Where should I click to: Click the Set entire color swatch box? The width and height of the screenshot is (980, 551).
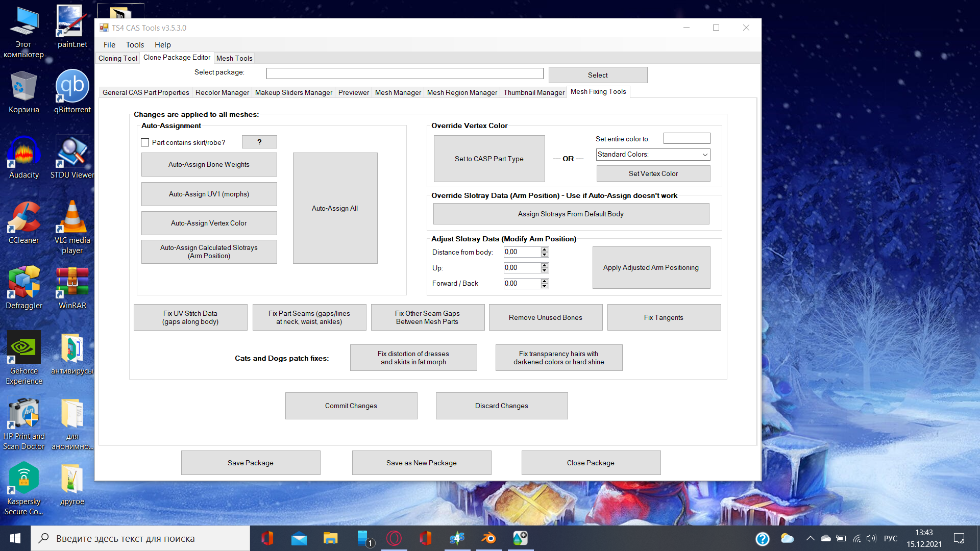687,138
